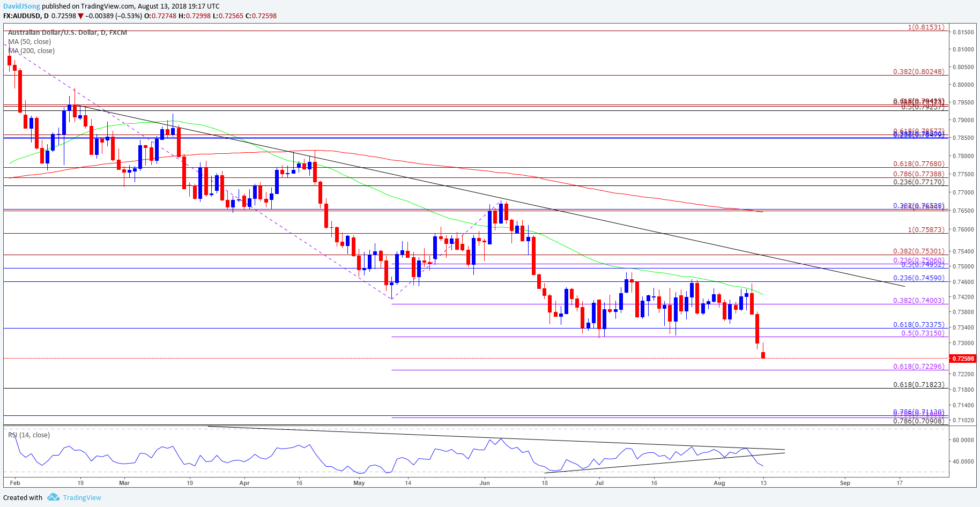Select the 0.618(0.72296) Fibonacci label
Image resolution: width=980 pixels, height=507 pixels.
(x=919, y=367)
